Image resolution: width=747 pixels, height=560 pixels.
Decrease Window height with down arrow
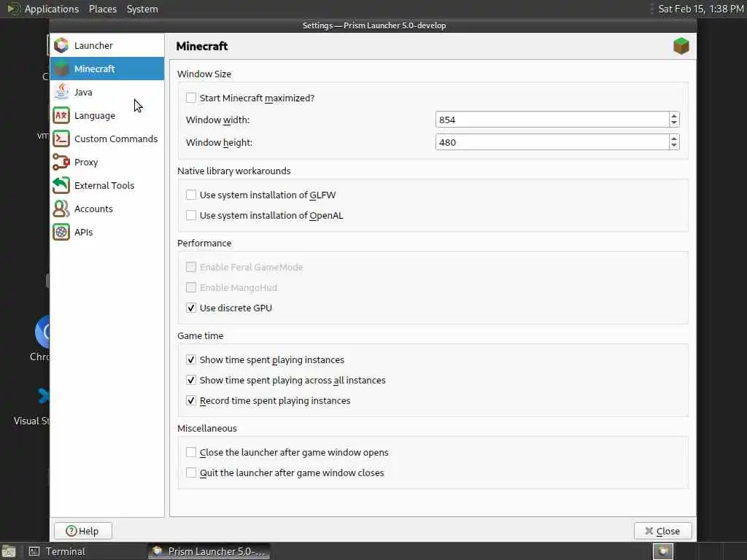673,145
